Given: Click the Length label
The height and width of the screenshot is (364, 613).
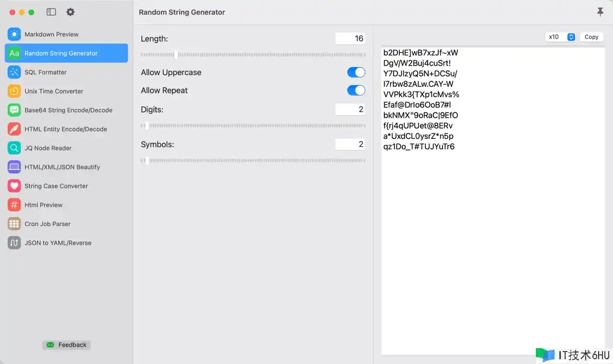Looking at the screenshot, I should [154, 39].
